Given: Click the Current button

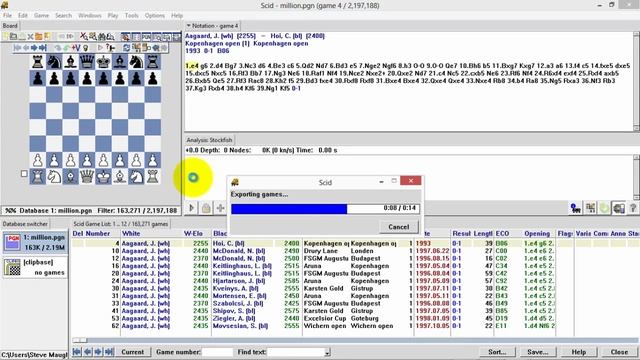Looking at the screenshot, I should point(132,352).
